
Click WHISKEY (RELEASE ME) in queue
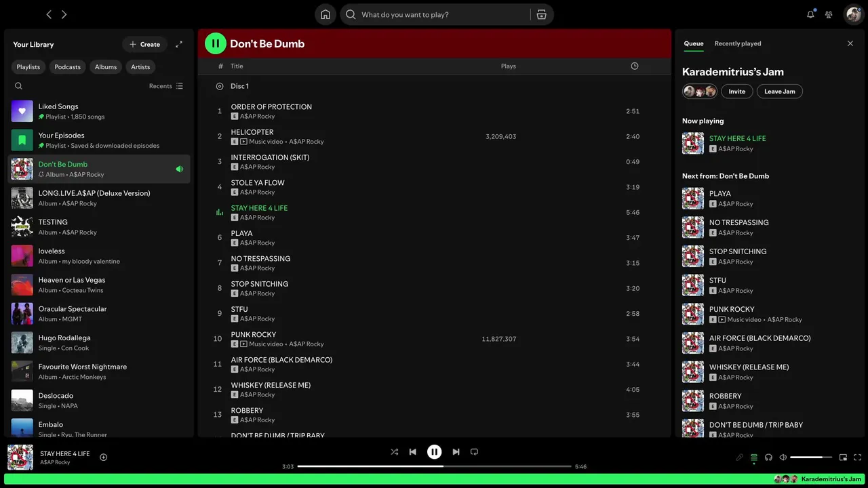click(769, 372)
